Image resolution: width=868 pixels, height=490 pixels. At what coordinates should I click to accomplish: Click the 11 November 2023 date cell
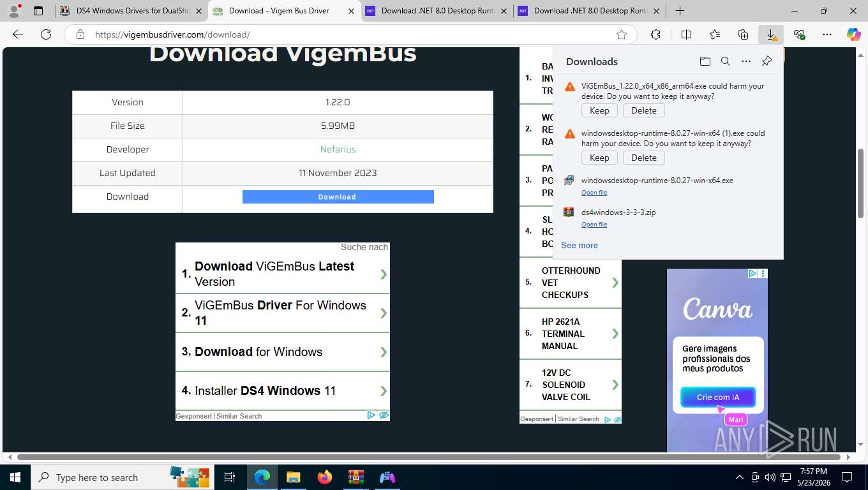click(x=338, y=173)
